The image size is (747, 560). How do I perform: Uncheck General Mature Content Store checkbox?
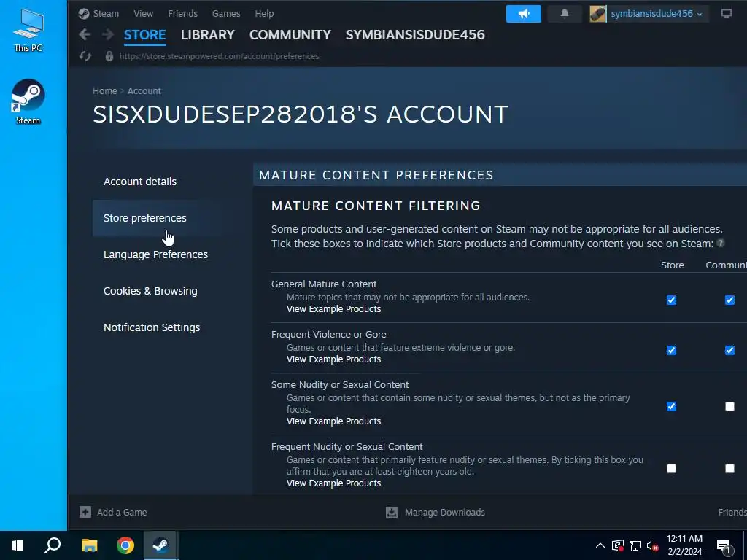coord(671,300)
